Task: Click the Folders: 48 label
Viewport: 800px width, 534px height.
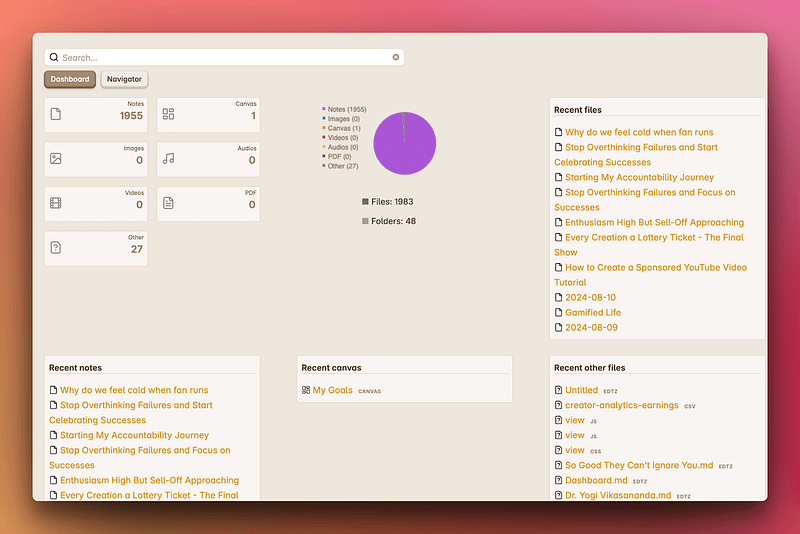Action: click(x=389, y=221)
